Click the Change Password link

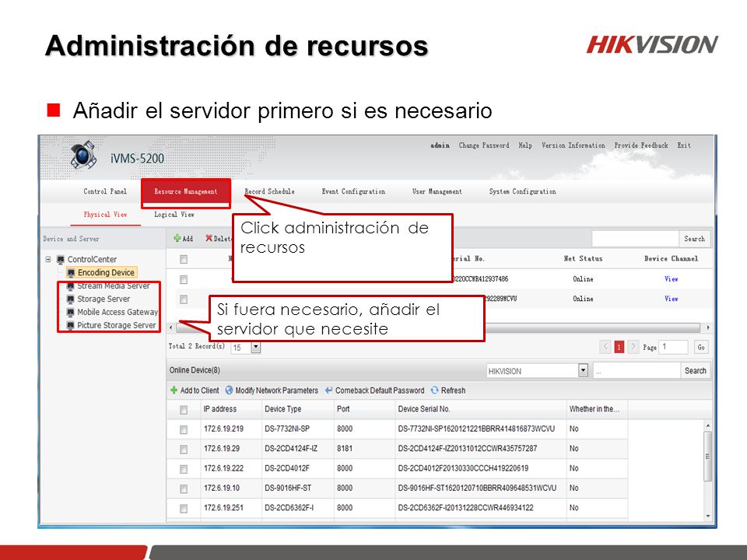coord(484,145)
